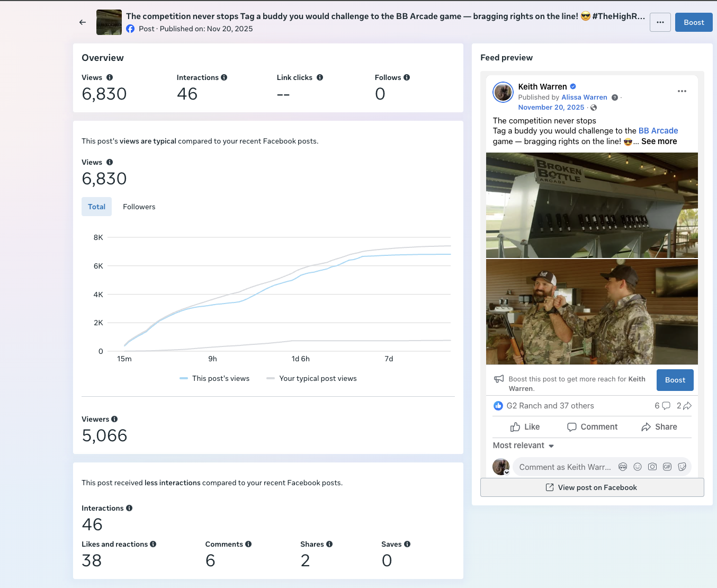Viewport: 717px width, 588px height.
Task: Select the Total tab for views
Action: coord(96,207)
